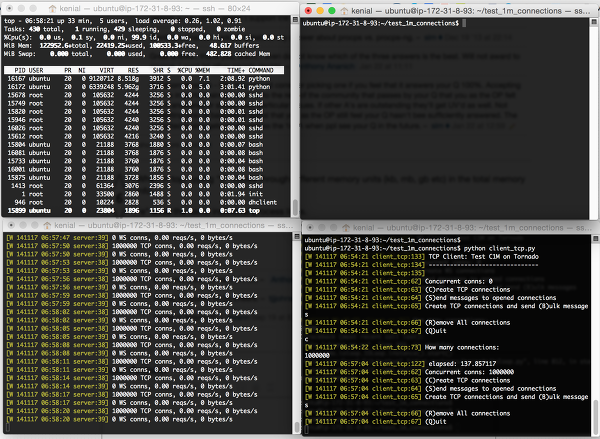The width and height of the screenshot is (600, 439).
Task: Click the scrollbar thumb of the top window
Action: [x=295, y=208]
